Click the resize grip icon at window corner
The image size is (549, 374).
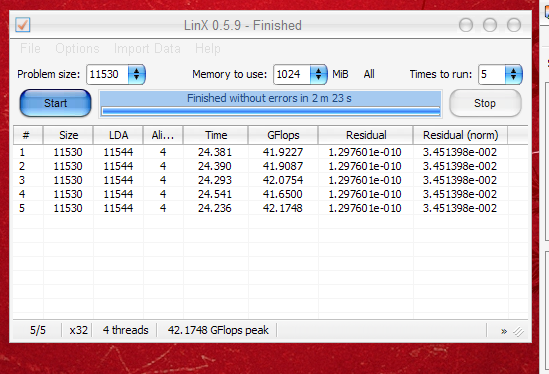point(519,331)
